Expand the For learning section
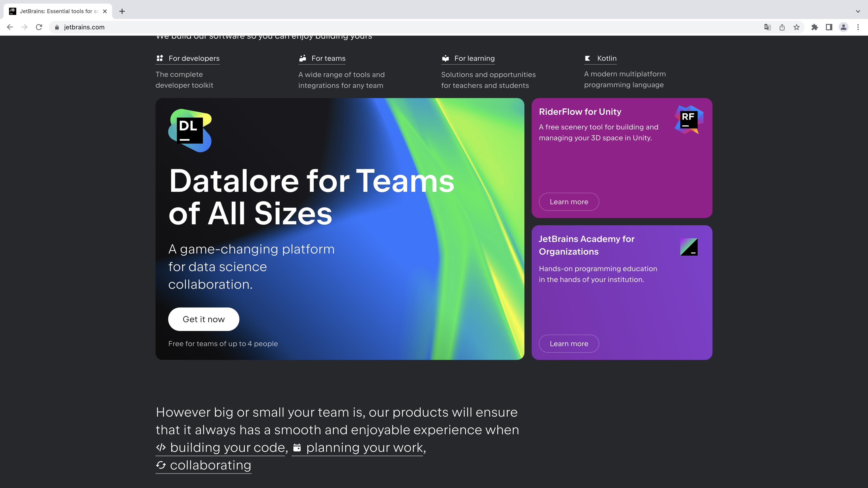This screenshot has width=868, height=488. (x=474, y=58)
